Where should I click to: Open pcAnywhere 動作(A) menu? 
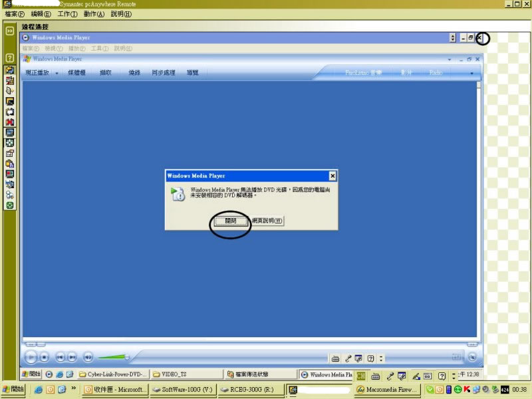[94, 14]
